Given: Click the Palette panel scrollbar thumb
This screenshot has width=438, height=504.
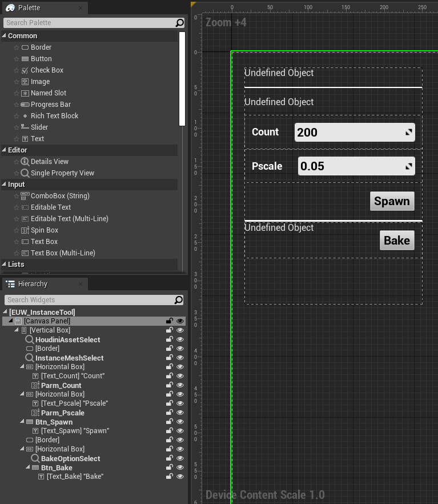Looking at the screenshot, I should coord(182,79).
